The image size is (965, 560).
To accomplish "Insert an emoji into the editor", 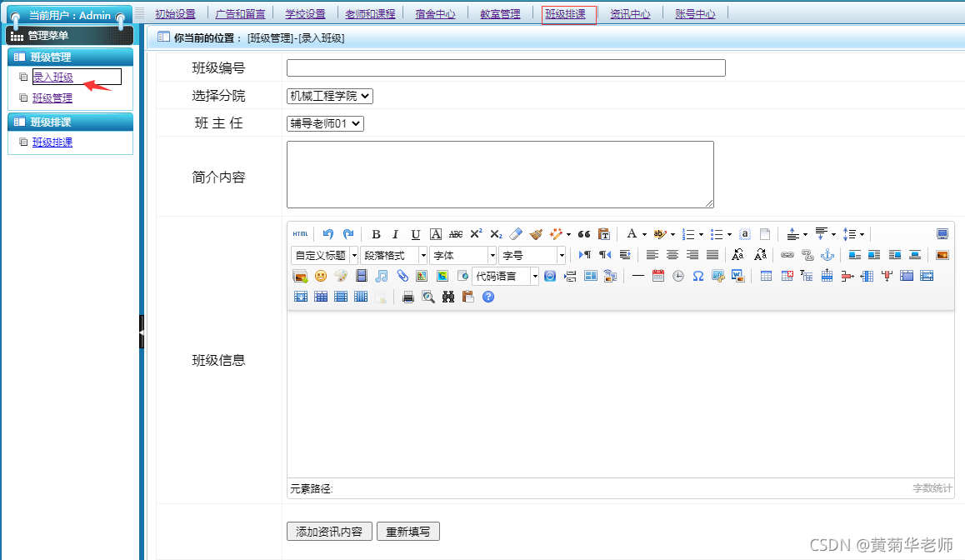I will (x=321, y=276).
